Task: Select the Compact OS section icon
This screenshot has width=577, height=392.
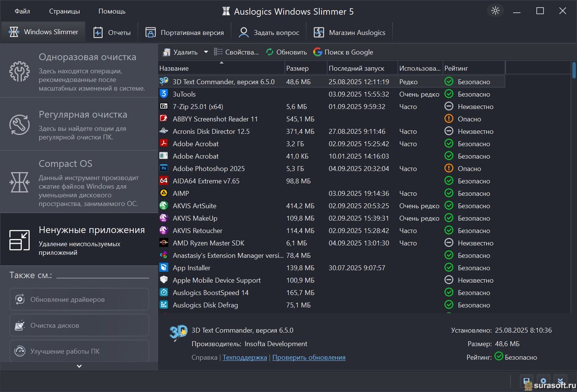Action: pyautogui.click(x=20, y=182)
